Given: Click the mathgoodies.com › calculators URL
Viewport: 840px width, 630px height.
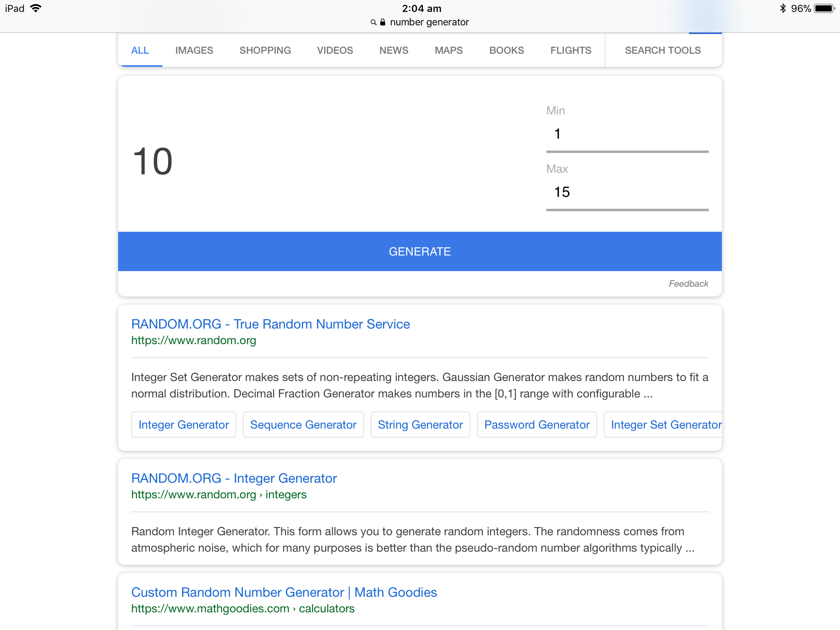Looking at the screenshot, I should pyautogui.click(x=243, y=609).
